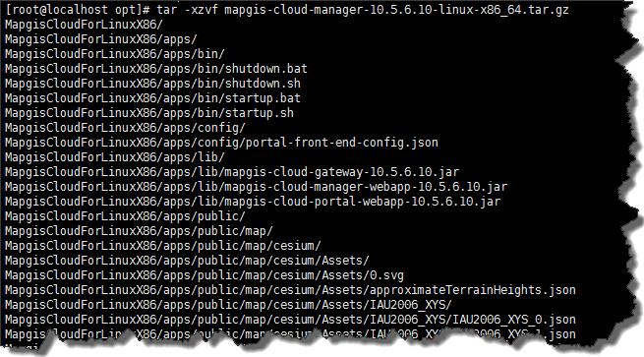Viewport: 644px width, 357px height.
Task: Select the startup.bat line in output
Action: click(152, 98)
